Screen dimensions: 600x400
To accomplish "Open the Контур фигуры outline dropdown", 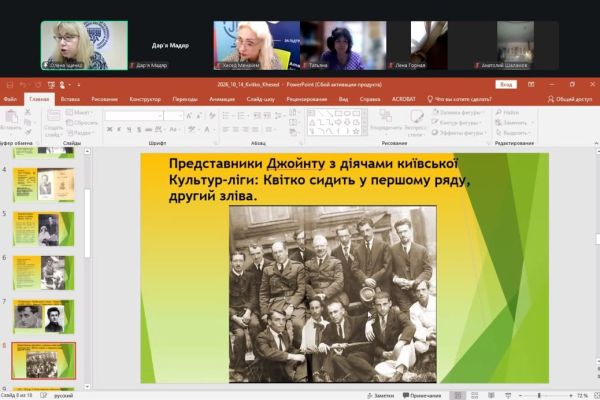I will point(456,123).
